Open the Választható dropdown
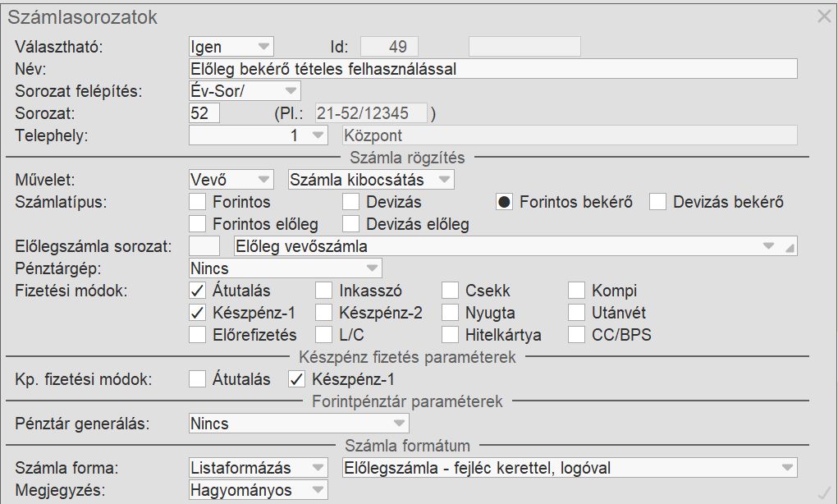The height and width of the screenshot is (504, 838). click(263, 47)
